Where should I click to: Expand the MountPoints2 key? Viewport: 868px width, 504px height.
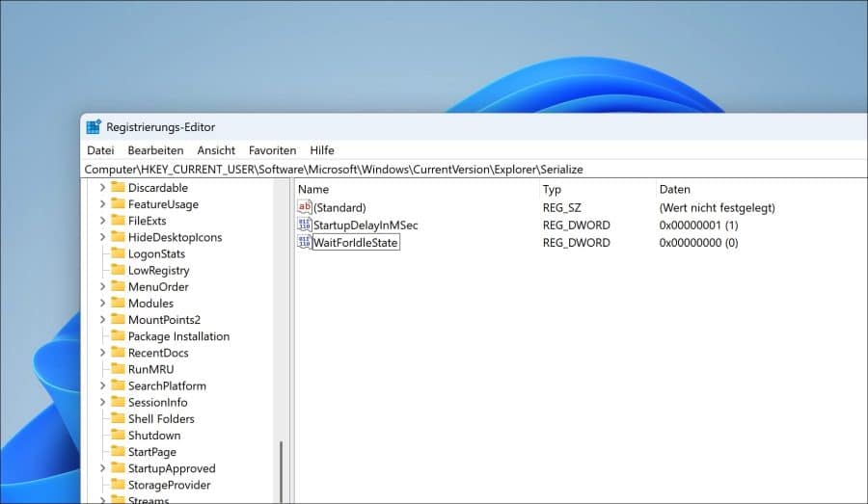[102, 320]
